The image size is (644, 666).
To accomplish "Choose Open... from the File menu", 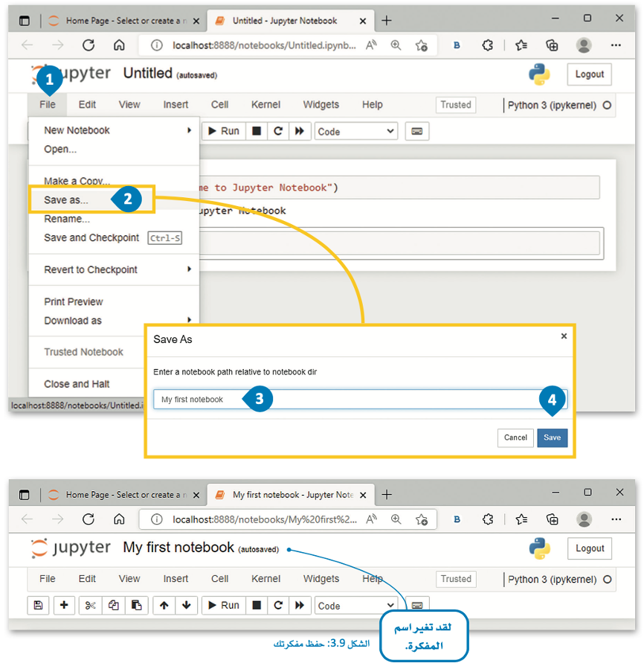I will 60,149.
